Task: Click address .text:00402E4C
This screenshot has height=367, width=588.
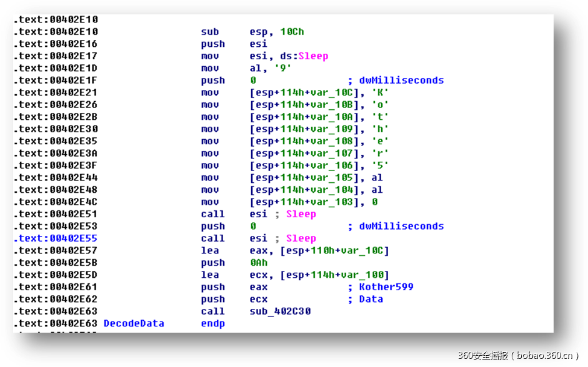Action: coord(55,202)
